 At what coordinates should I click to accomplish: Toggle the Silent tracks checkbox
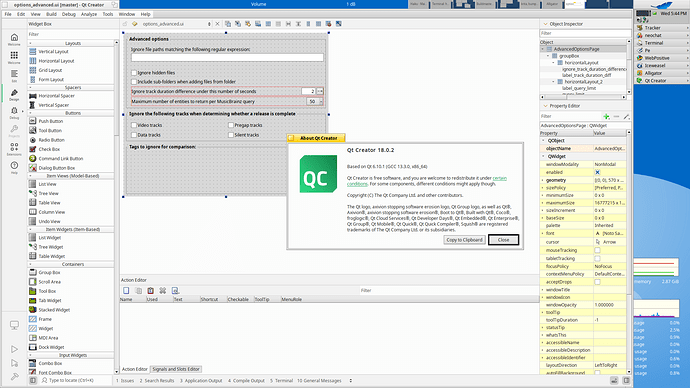[x=231, y=135]
